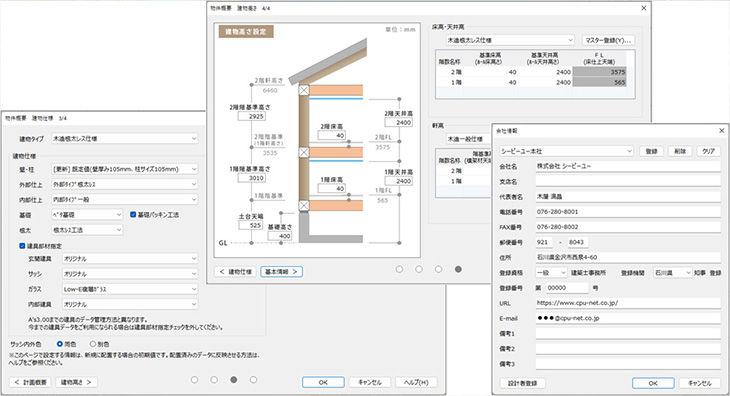730x396 pixels.
Task: Click the < 建物仕様 back button
Action: click(x=235, y=271)
